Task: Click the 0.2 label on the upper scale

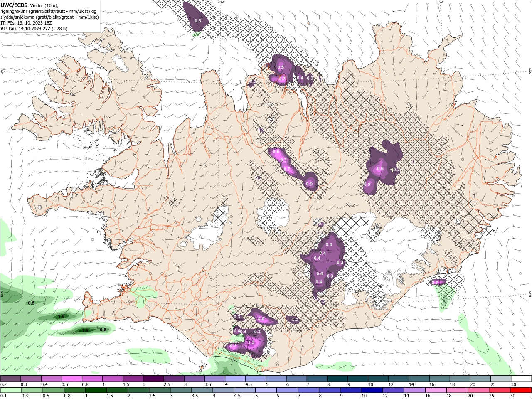Action: (4, 385)
